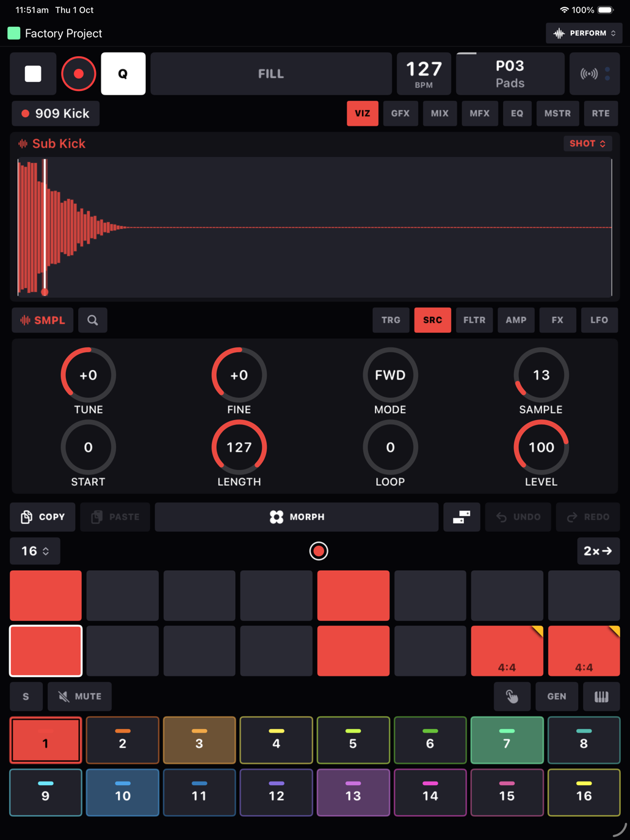Open the piano keyboard icon

pyautogui.click(x=601, y=697)
